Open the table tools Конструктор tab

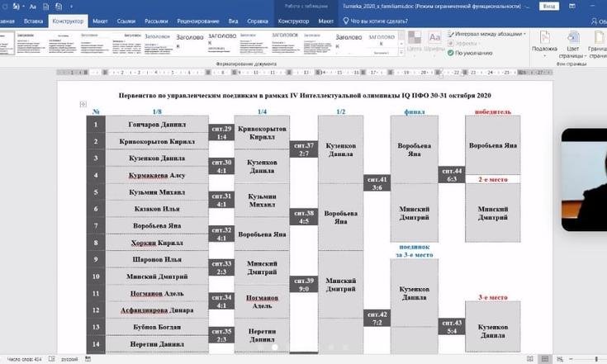coord(293,21)
